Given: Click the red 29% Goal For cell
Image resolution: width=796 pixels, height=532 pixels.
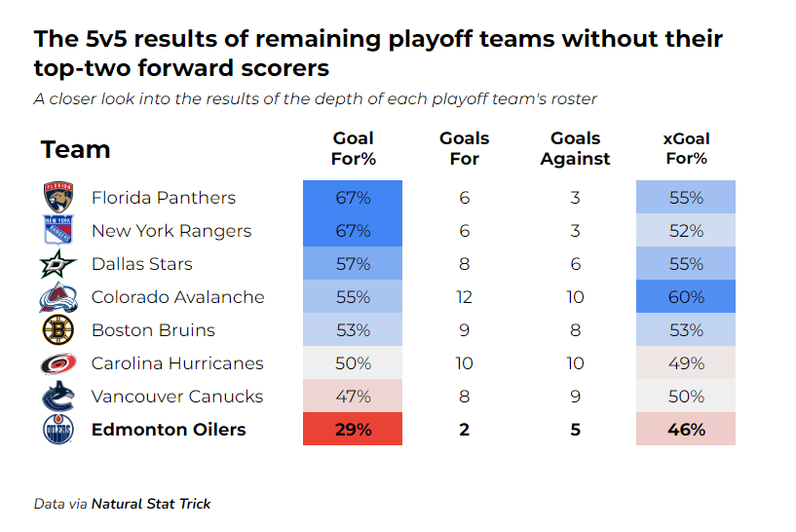Looking at the screenshot, I should (353, 430).
